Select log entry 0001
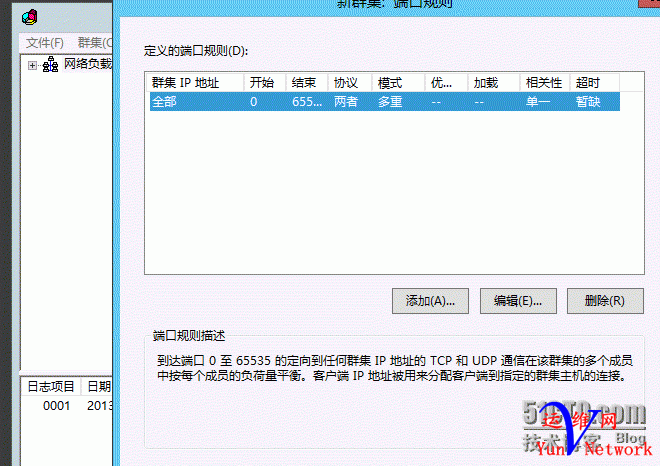The image size is (660, 466). pyautogui.click(x=56, y=406)
